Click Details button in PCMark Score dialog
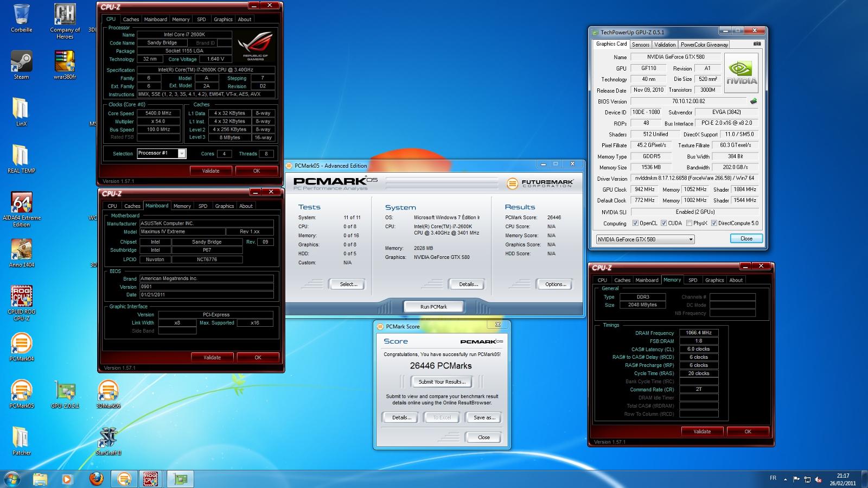The width and height of the screenshot is (868, 488). pos(401,417)
